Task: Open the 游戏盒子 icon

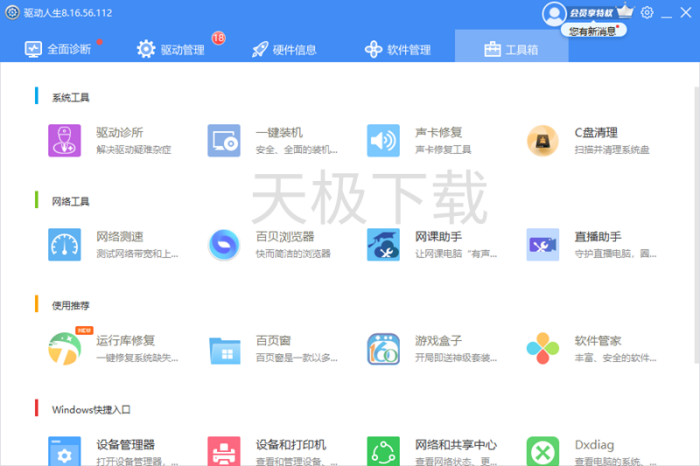Action: (x=383, y=349)
